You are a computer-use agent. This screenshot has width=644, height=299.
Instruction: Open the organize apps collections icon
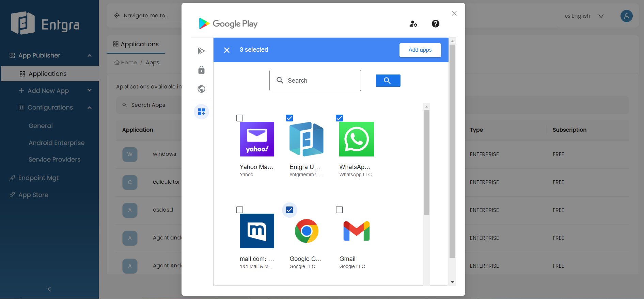pyautogui.click(x=201, y=112)
